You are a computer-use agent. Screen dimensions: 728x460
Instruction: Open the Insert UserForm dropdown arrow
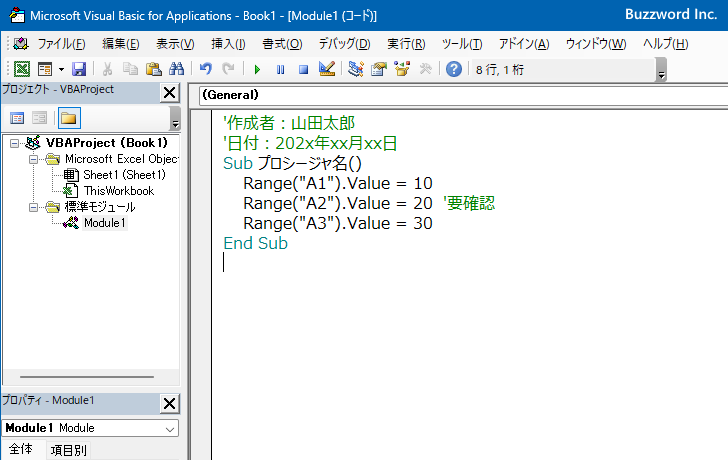point(61,70)
